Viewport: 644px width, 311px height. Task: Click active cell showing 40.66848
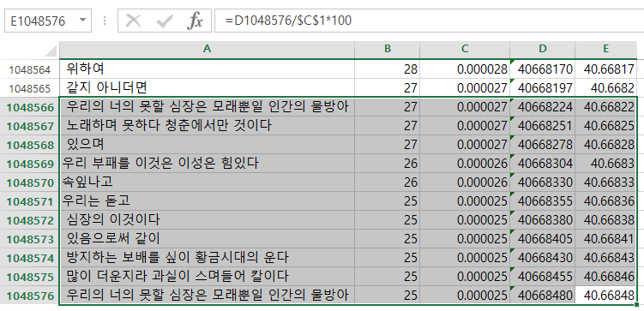click(605, 296)
